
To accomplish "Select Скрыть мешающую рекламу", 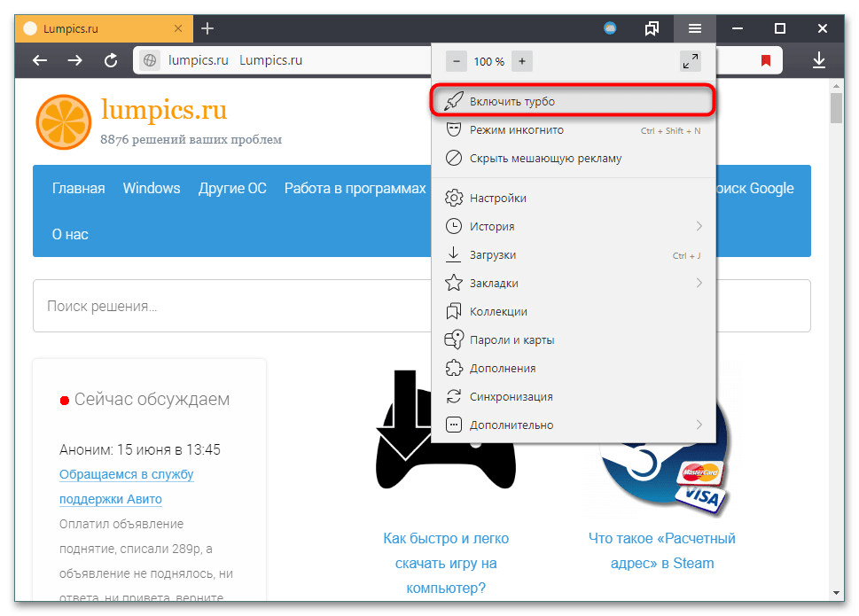I will 573,159.
